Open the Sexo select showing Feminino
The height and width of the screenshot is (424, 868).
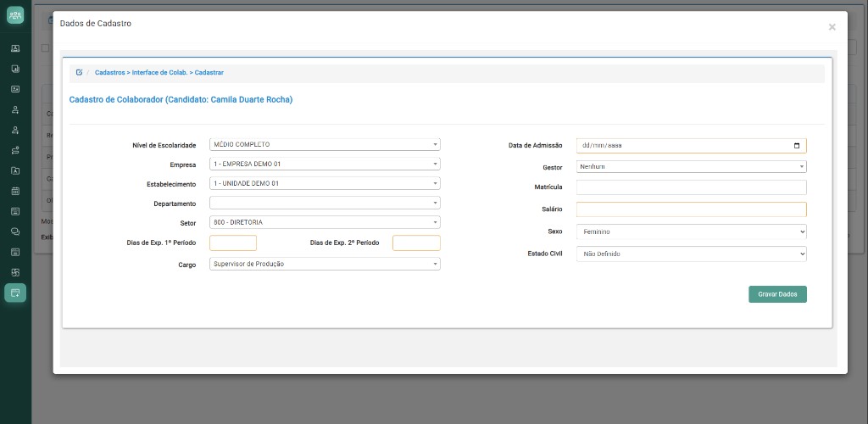(x=692, y=232)
